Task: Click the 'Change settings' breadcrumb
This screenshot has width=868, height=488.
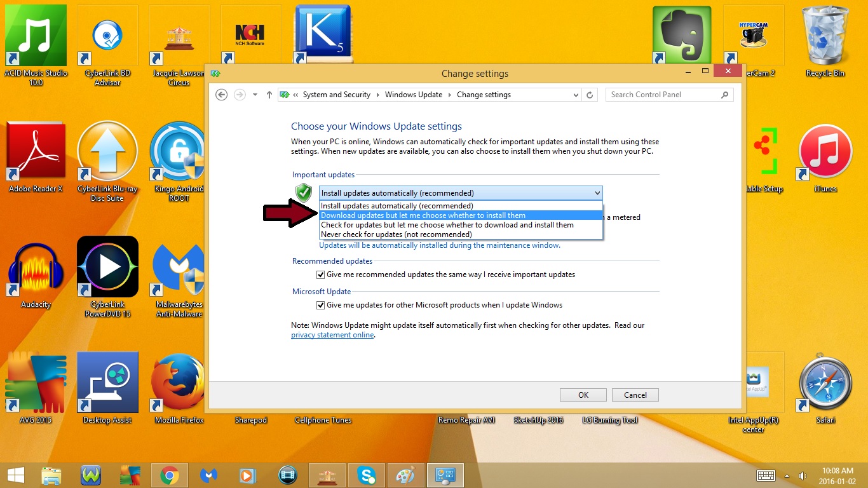Action: (x=484, y=95)
